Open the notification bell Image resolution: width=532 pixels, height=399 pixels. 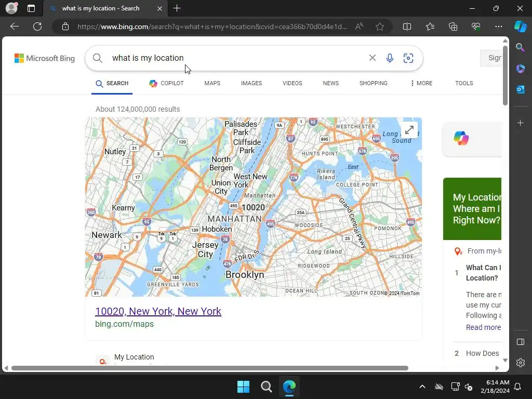[x=518, y=387]
